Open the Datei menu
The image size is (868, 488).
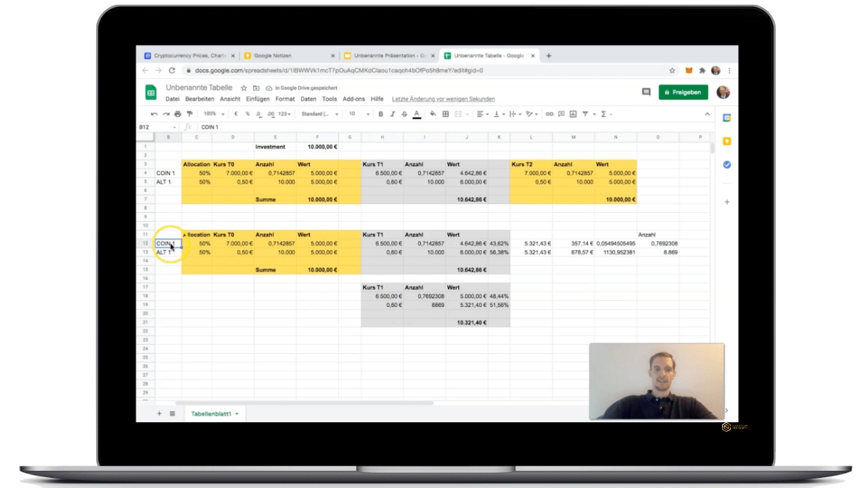point(172,99)
